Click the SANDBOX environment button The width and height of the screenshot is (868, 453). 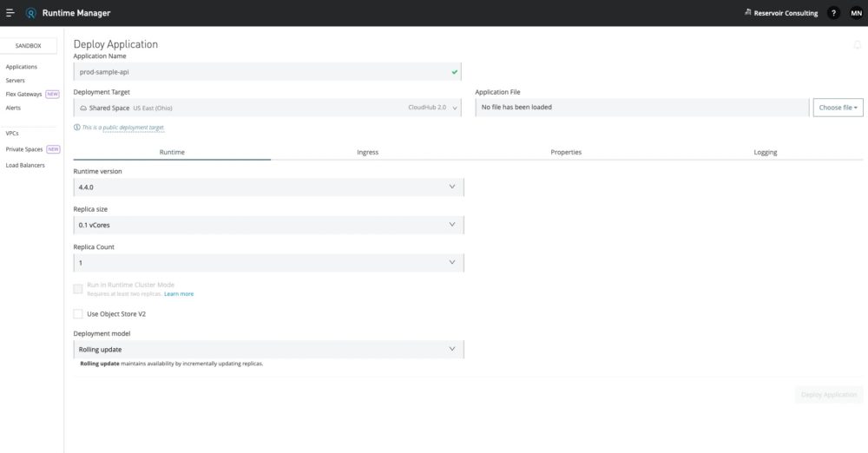point(29,46)
